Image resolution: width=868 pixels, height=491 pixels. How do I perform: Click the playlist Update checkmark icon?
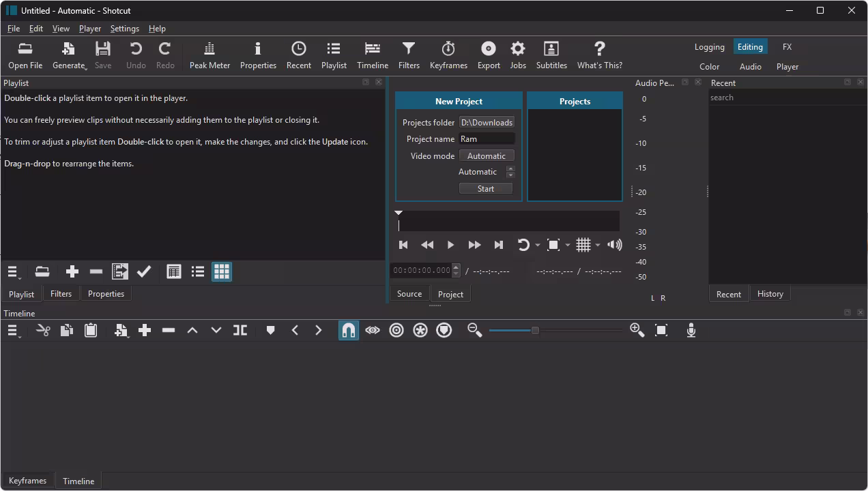(x=144, y=272)
